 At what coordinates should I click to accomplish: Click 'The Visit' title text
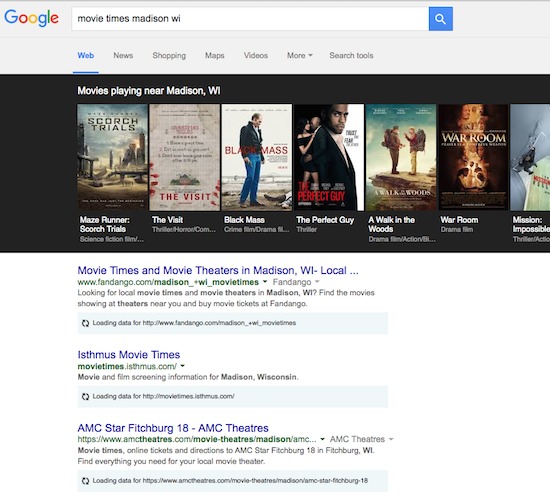click(x=167, y=220)
